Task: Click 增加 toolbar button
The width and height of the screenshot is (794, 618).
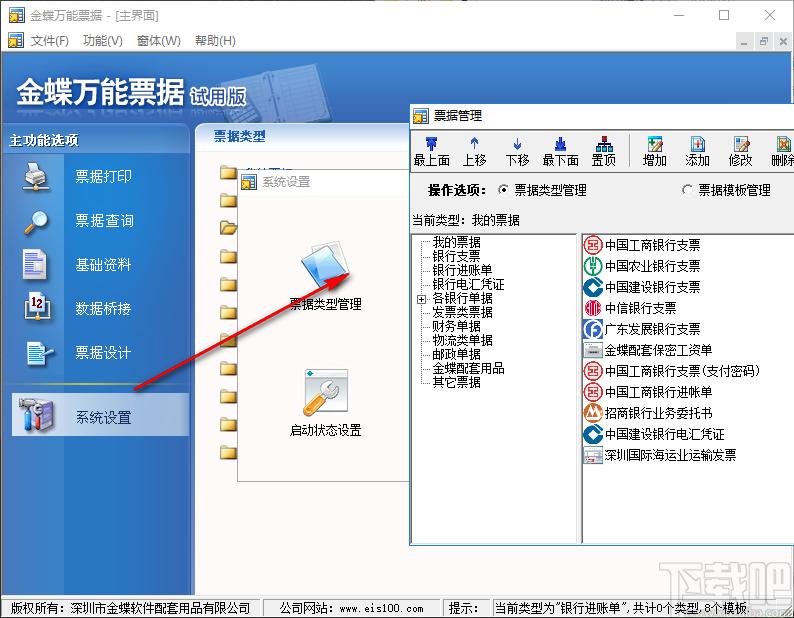Action: pos(654,151)
